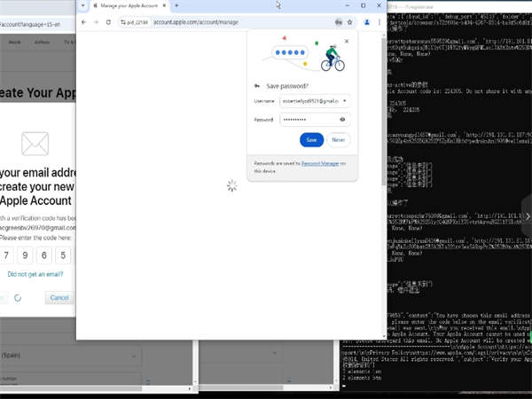Screen dimensions: 532x399
Task: Click the Password input field
Action: [x=306, y=118]
